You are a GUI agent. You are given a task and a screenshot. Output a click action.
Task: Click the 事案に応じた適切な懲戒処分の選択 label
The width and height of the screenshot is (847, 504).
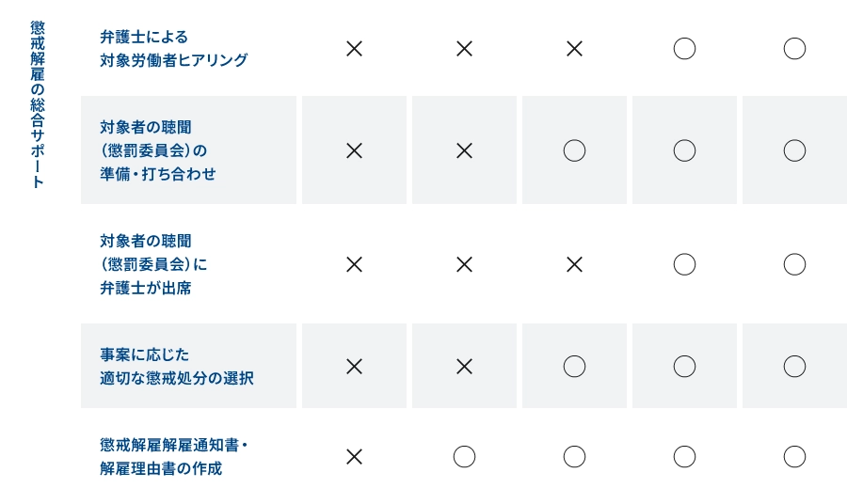click(x=176, y=367)
